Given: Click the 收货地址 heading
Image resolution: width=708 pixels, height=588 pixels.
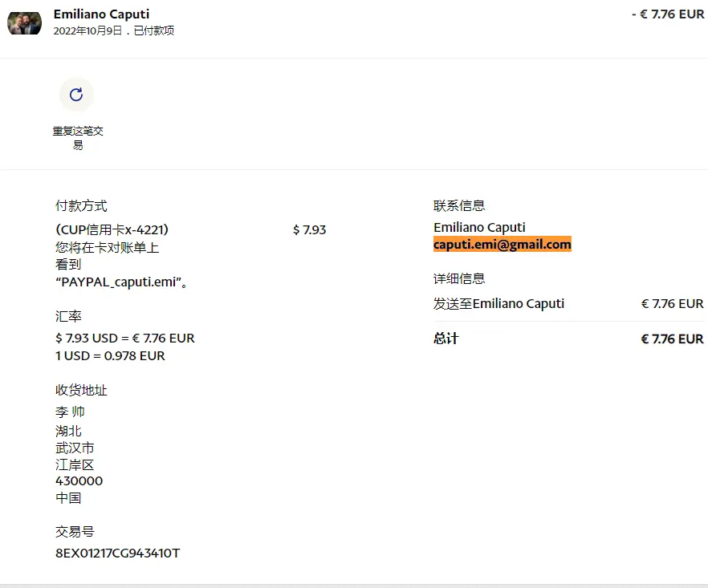Looking at the screenshot, I should tap(81, 390).
